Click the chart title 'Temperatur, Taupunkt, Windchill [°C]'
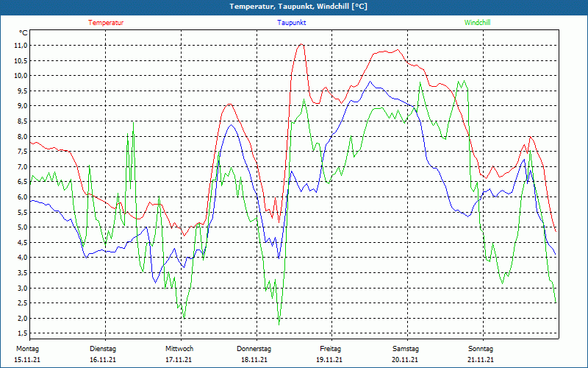Screen dimensions: 588x368 click(298, 7)
